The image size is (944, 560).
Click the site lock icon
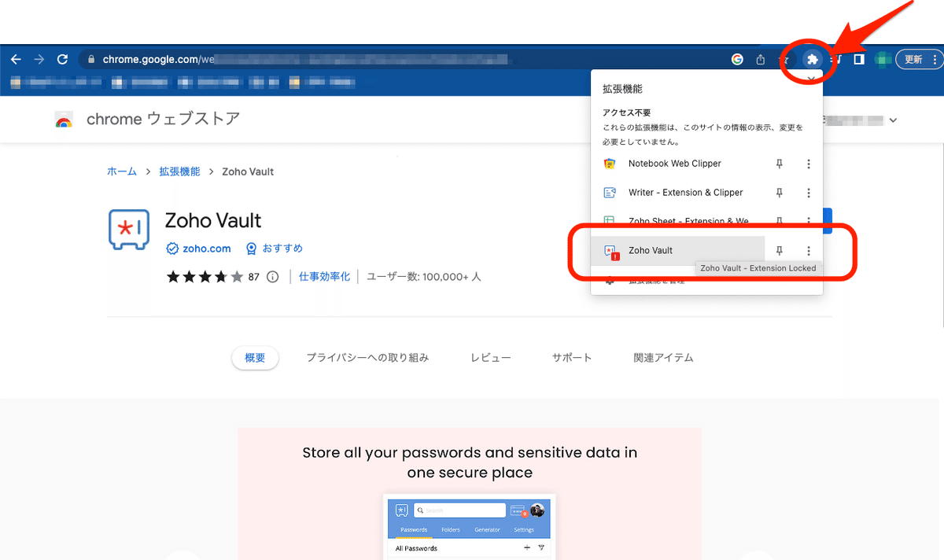(x=91, y=59)
